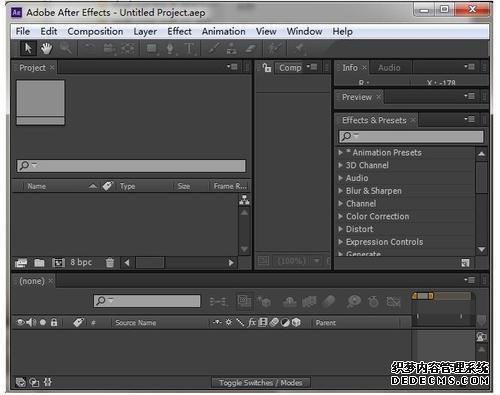Create a new folder in Project panel

coord(39,263)
